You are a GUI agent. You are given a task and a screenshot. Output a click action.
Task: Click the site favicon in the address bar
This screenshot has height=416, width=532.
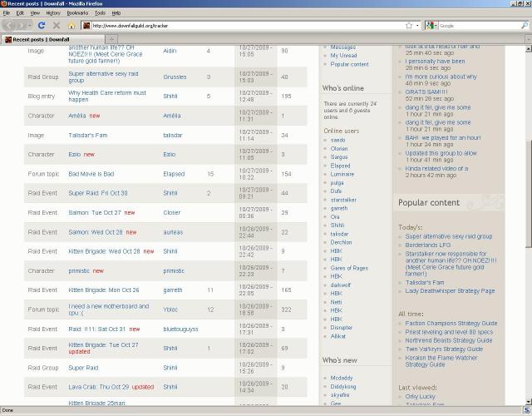point(86,26)
